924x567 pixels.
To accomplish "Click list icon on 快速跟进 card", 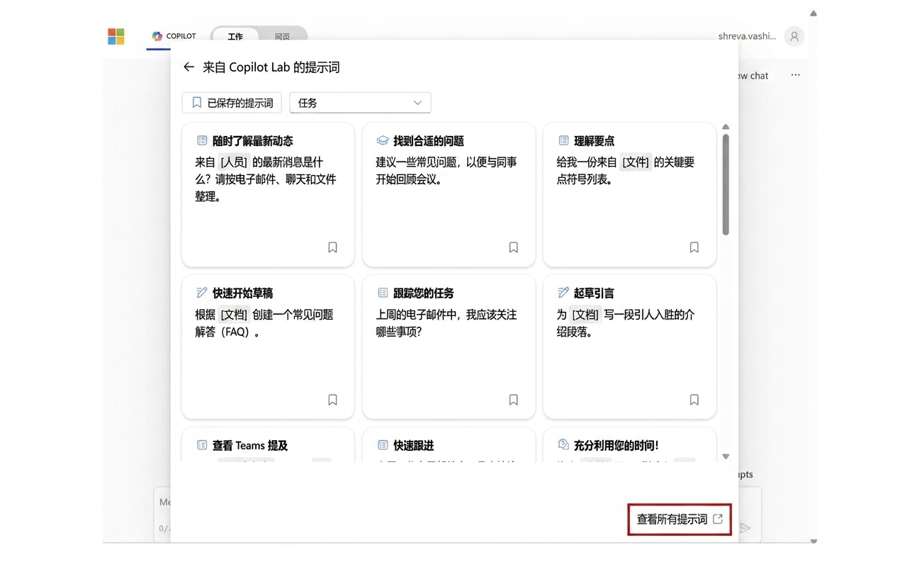I will pyautogui.click(x=383, y=445).
